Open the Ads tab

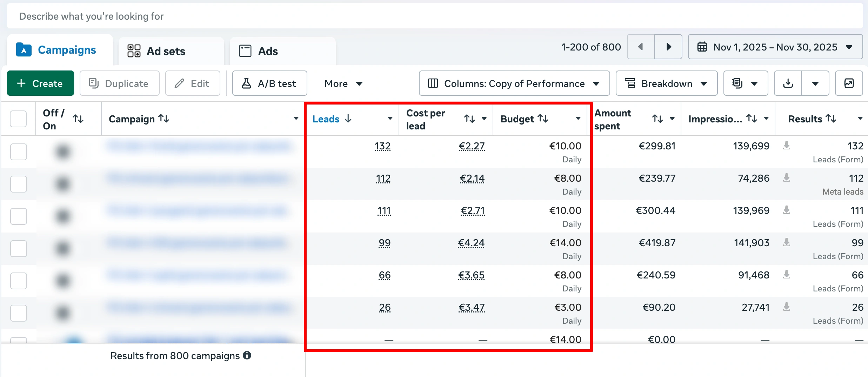pyautogui.click(x=268, y=51)
